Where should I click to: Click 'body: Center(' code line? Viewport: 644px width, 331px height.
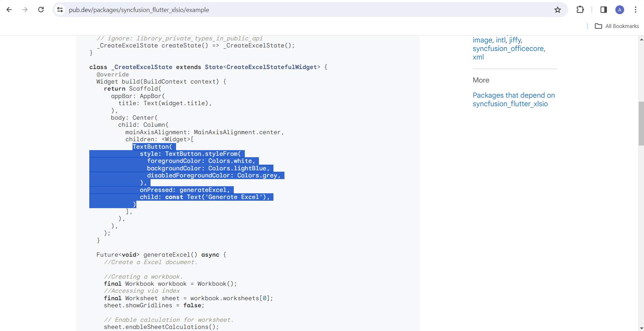click(x=134, y=118)
